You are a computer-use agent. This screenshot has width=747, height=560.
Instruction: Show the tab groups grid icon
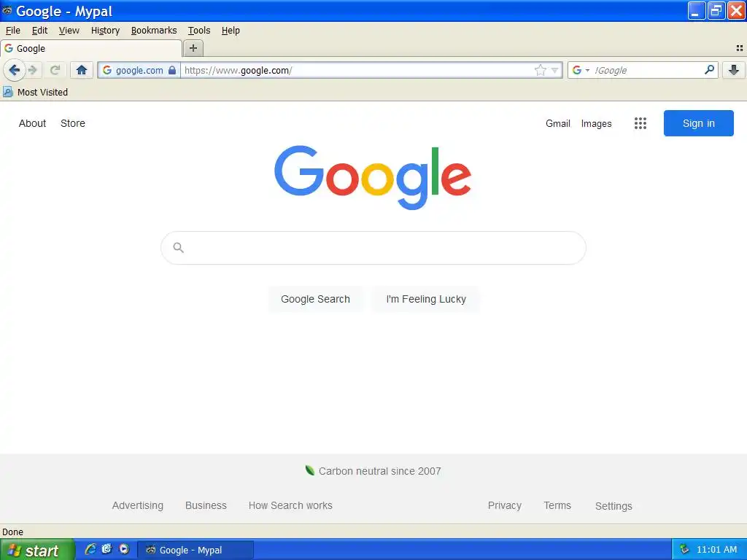(x=740, y=48)
